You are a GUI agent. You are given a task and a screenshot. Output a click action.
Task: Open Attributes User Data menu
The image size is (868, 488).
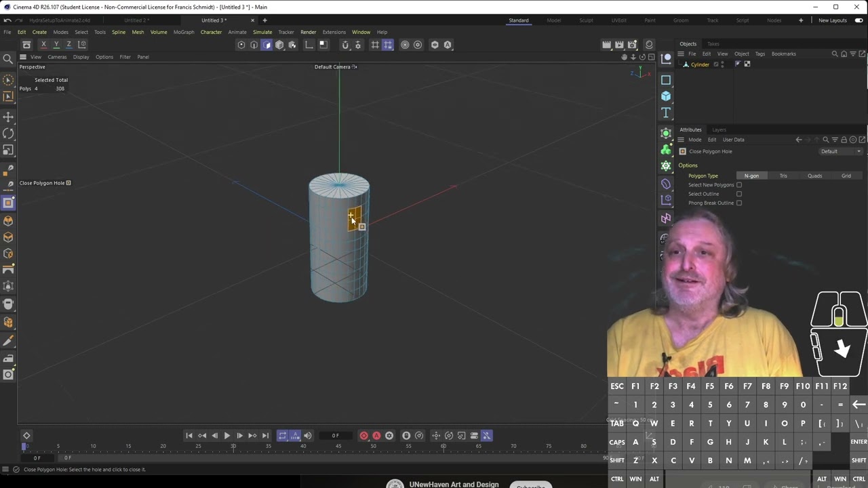point(733,140)
